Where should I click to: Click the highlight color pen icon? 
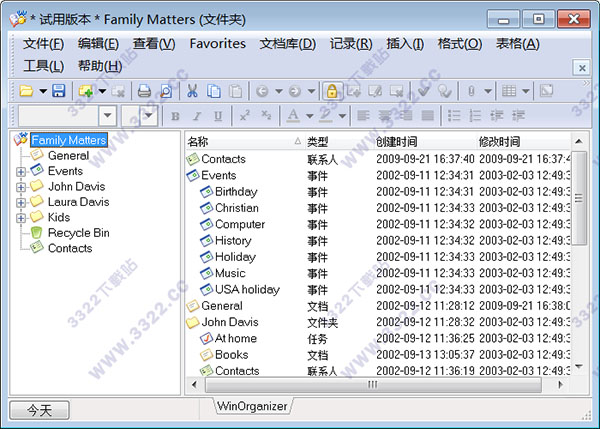coord(326,116)
